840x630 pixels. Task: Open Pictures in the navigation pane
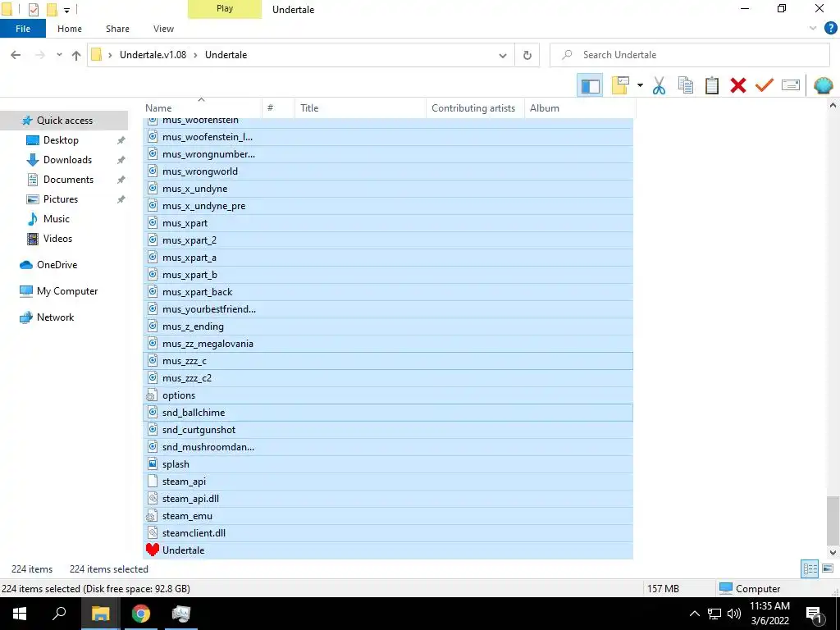pos(60,199)
